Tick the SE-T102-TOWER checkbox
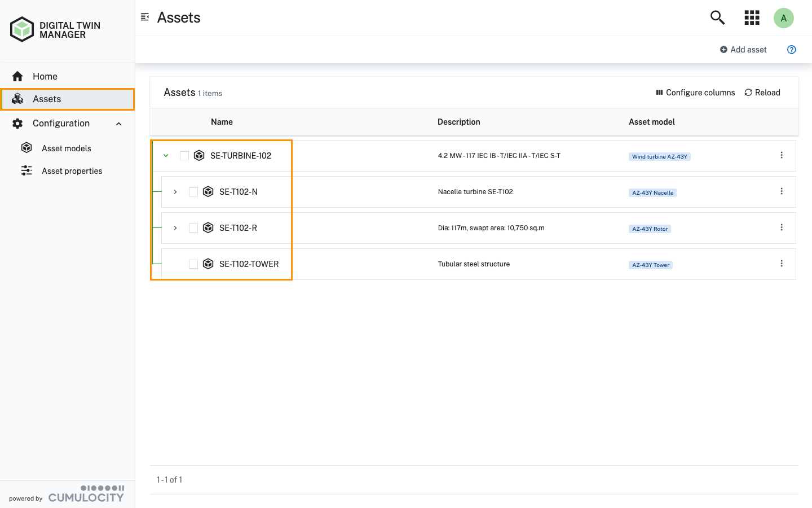Viewport: 812px width, 508px height. (193, 264)
